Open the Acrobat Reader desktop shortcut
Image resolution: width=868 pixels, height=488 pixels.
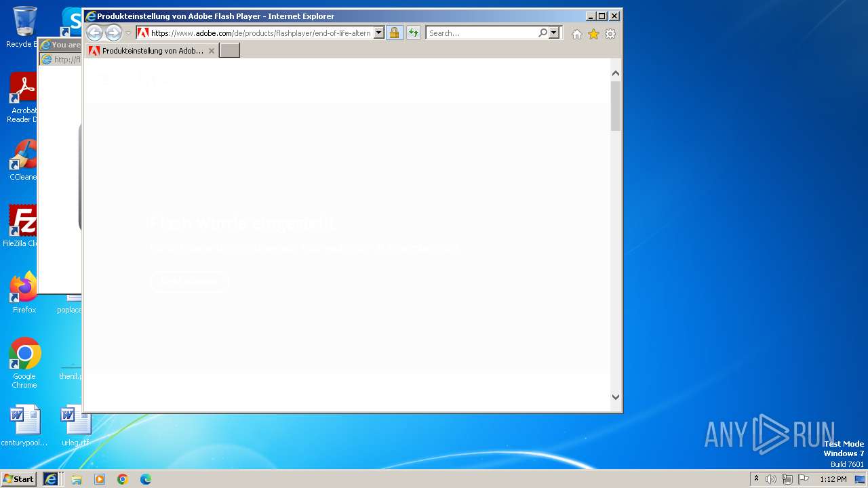22,98
